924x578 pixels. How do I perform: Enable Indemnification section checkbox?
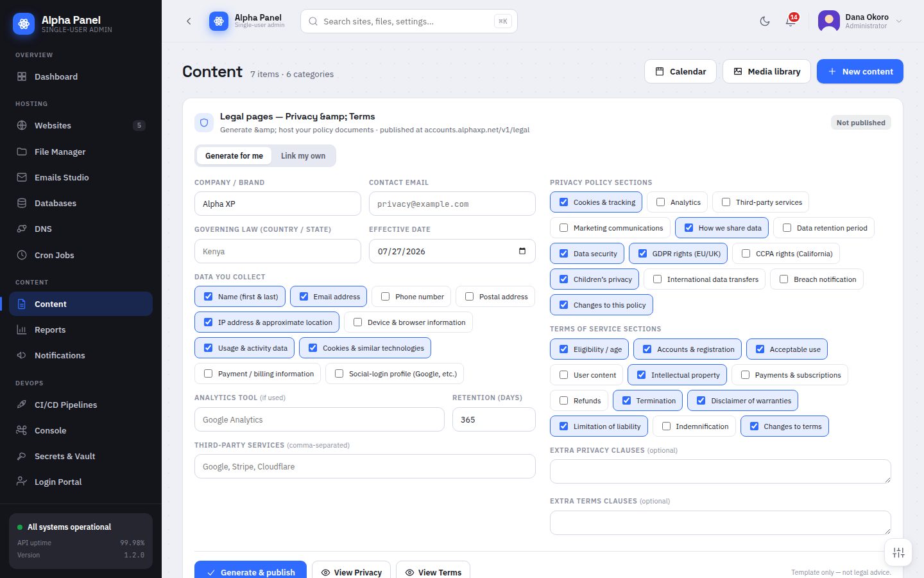pyautogui.click(x=666, y=426)
